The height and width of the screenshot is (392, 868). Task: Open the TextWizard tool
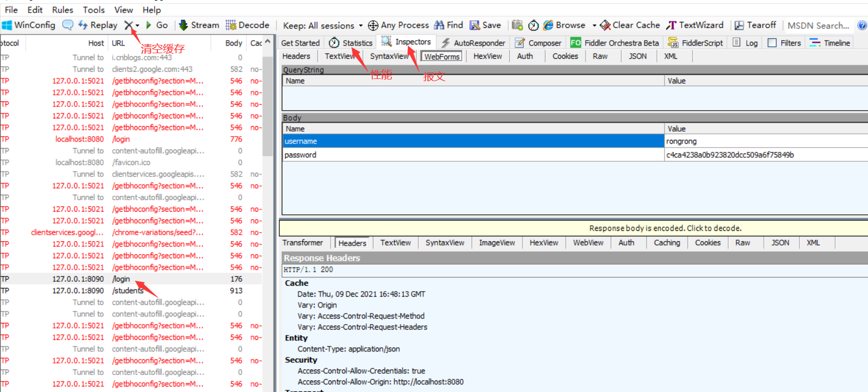[695, 25]
